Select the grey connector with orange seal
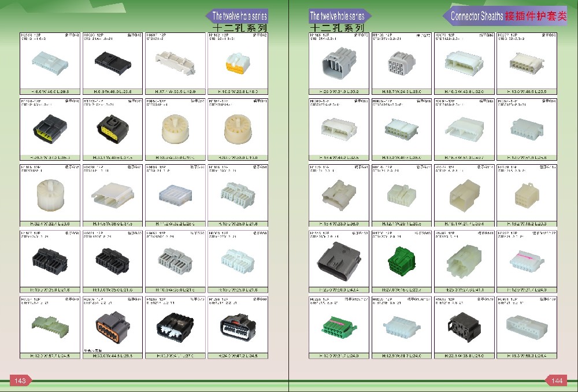This screenshot has width=578, height=392. tap(113, 327)
